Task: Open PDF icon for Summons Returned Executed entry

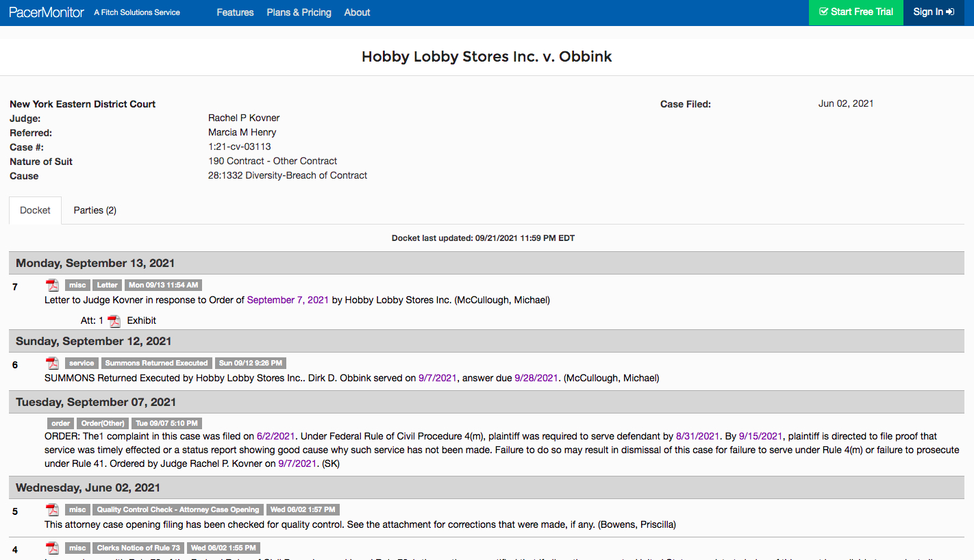Action: coord(52,364)
